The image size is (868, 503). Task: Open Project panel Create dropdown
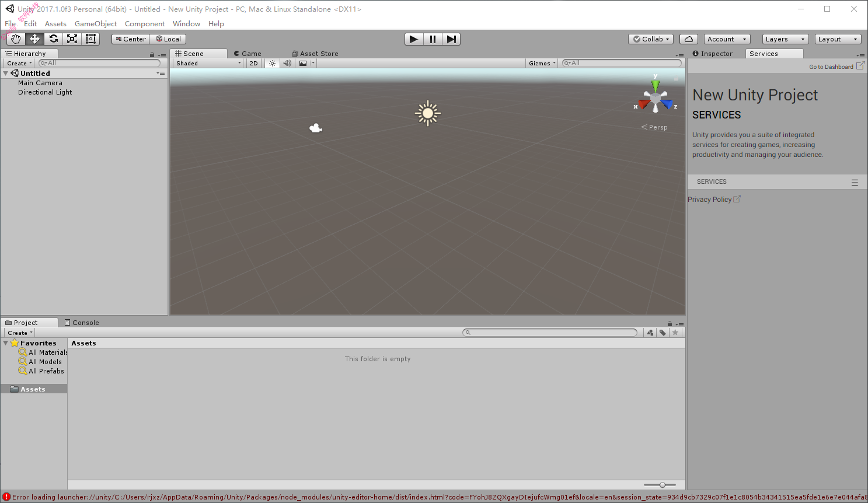click(x=20, y=333)
